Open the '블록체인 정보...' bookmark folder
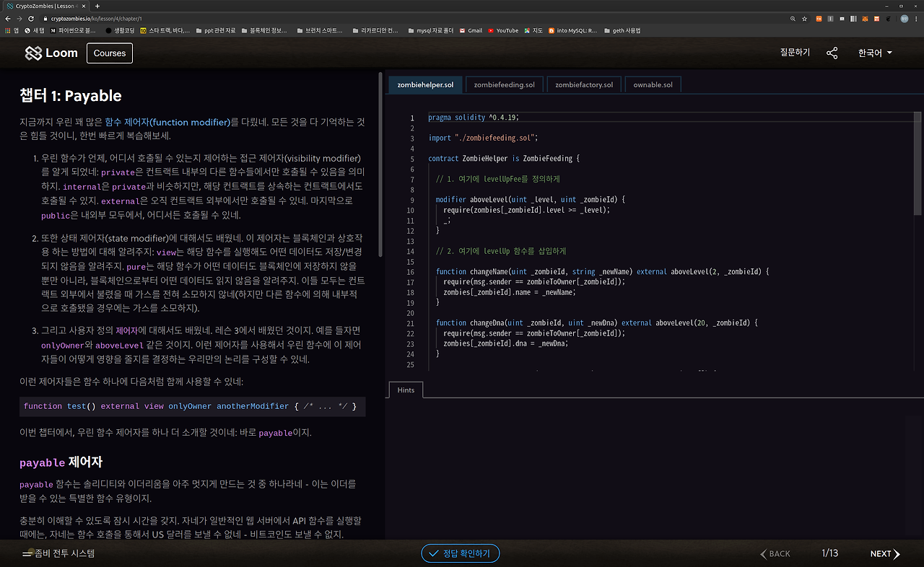 pyautogui.click(x=265, y=31)
